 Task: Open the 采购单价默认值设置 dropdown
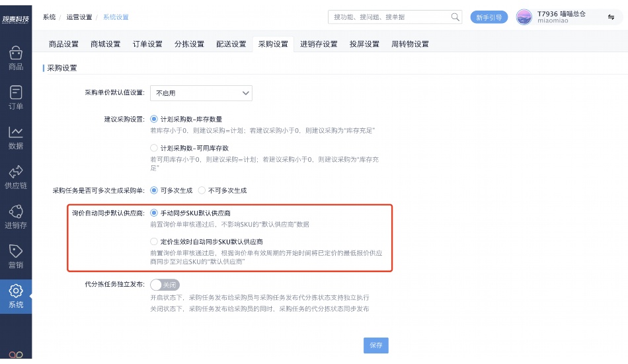click(201, 93)
